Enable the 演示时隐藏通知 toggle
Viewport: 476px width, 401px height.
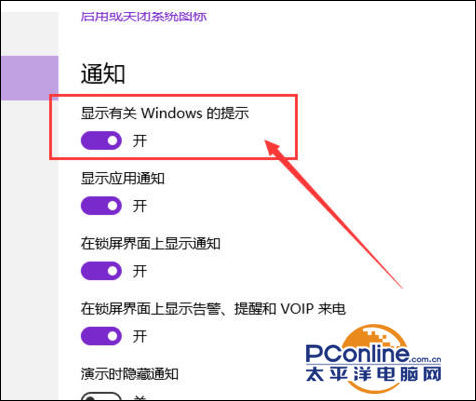101,397
